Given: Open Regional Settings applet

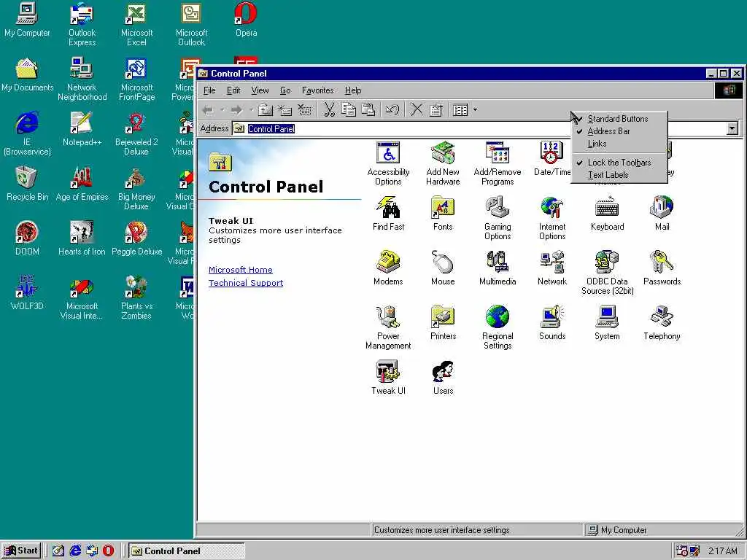Looking at the screenshot, I should [x=498, y=327].
